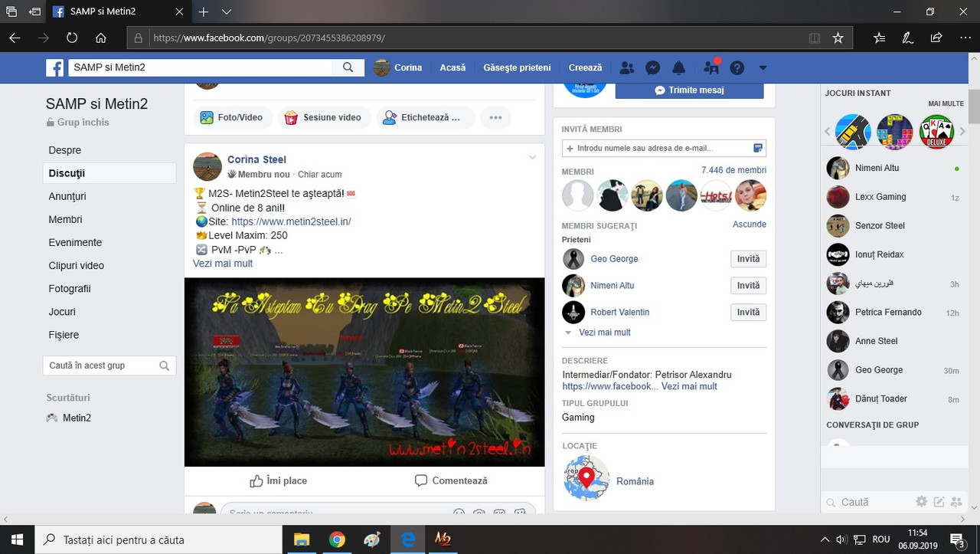This screenshot has height=554, width=980.
Task: Open chat with Petrica Fernando
Action: [893, 312]
